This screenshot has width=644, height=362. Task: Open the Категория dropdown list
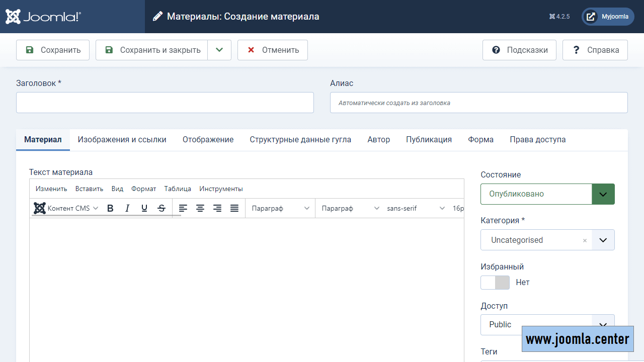point(603,240)
